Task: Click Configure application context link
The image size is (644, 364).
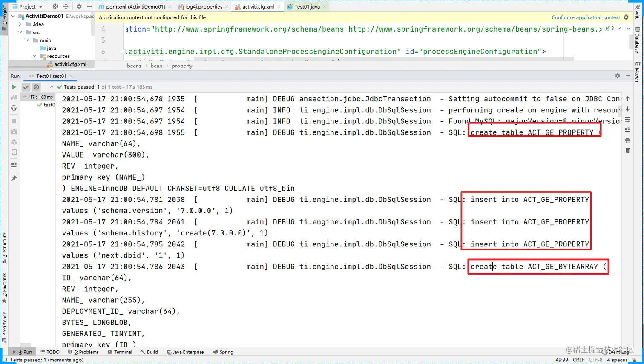Action: tap(586, 17)
